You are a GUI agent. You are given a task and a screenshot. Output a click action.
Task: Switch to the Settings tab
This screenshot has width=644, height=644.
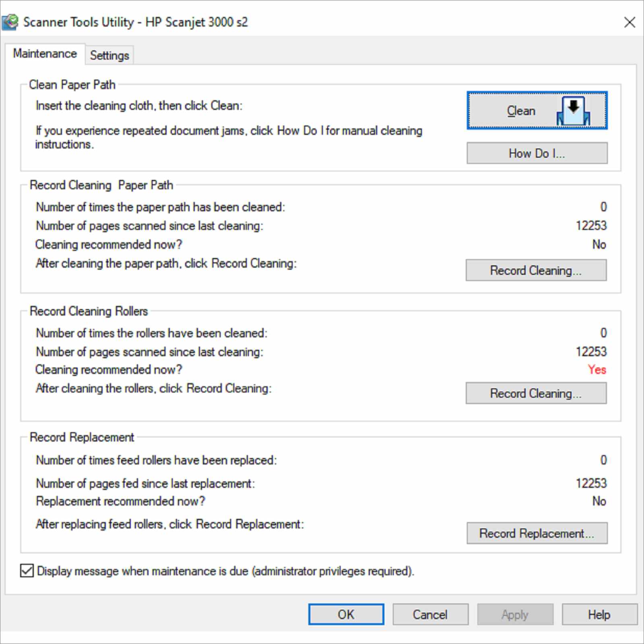[109, 55]
